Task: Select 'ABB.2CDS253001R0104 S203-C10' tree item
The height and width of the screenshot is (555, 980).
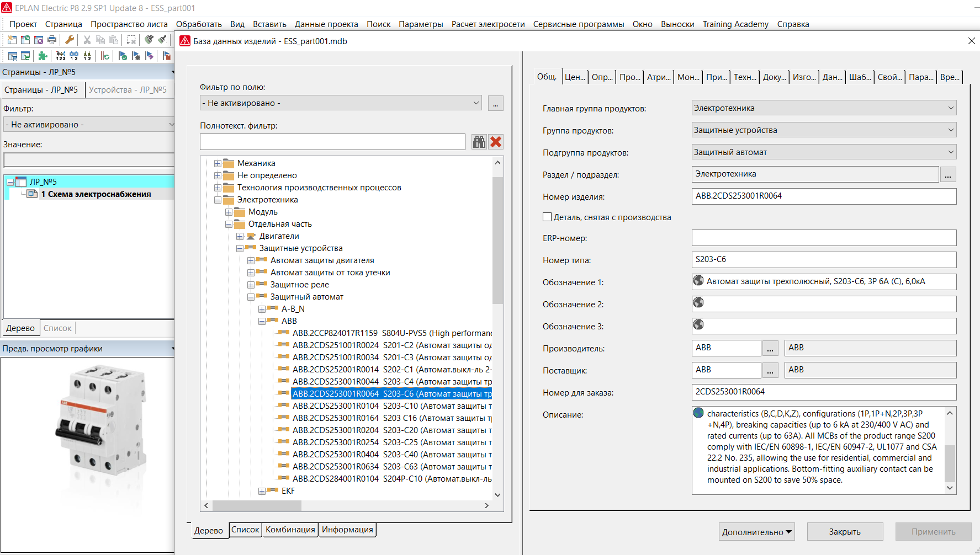Action: 392,406
